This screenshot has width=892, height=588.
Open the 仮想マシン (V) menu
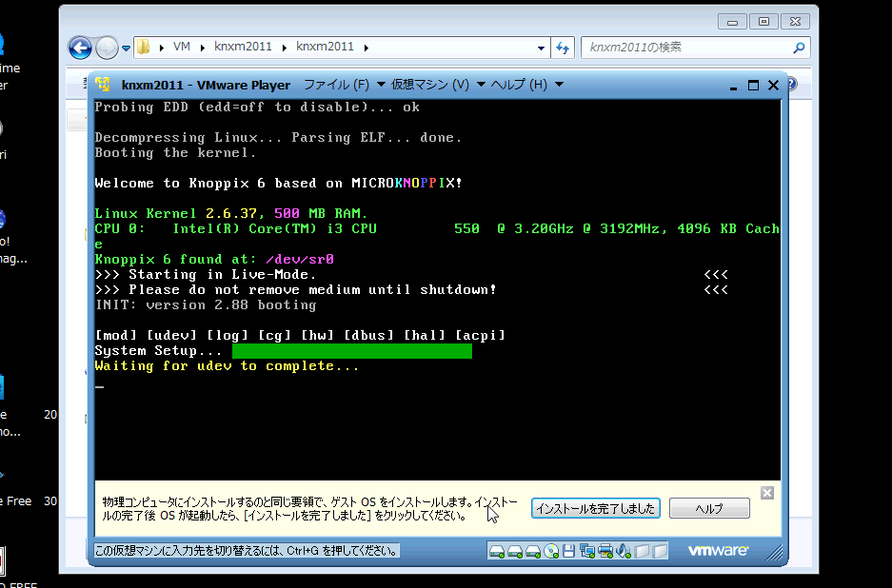click(x=438, y=85)
